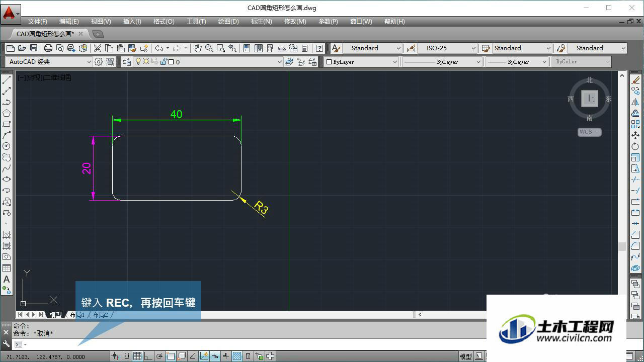Screen dimensions: 644x362
Task: Click the Open file icon
Action: pos(22,48)
